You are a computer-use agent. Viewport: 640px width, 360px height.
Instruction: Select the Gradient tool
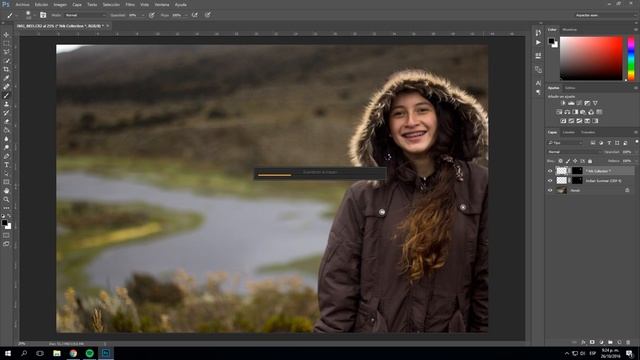coord(6,130)
